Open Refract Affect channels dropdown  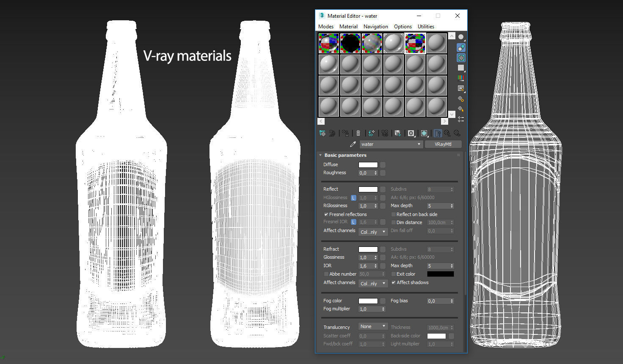pyautogui.click(x=373, y=284)
